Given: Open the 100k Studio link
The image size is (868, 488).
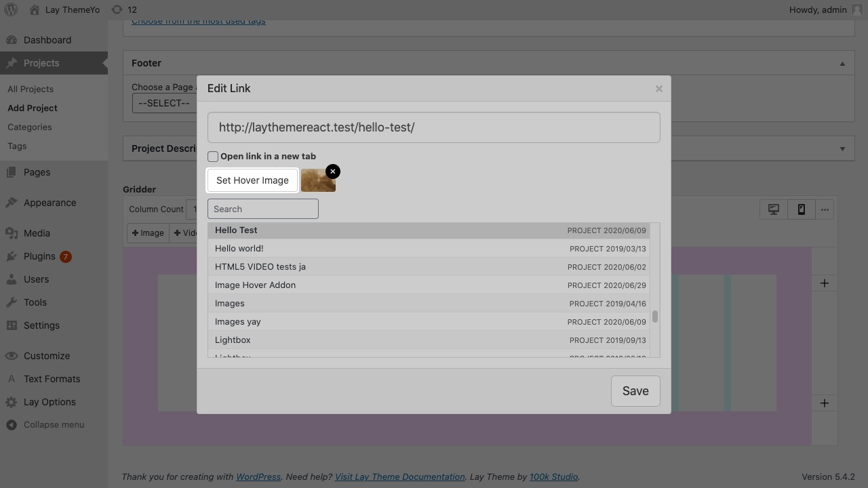Looking at the screenshot, I should (553, 476).
